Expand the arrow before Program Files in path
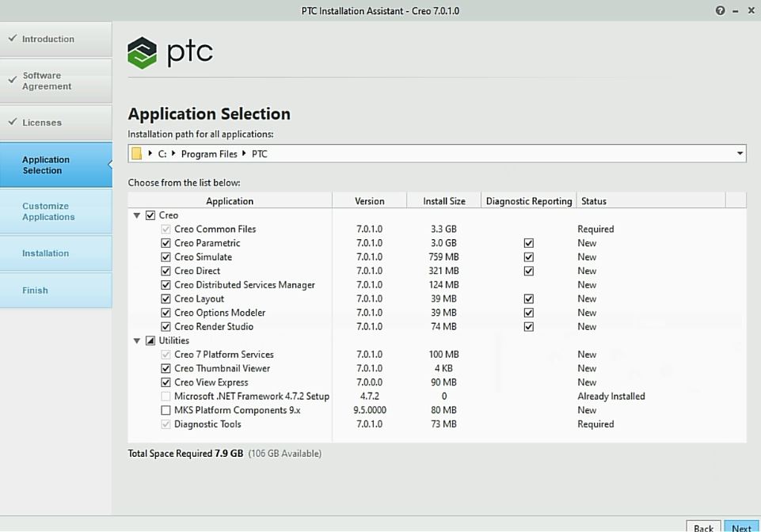This screenshot has width=761, height=532. pos(173,154)
